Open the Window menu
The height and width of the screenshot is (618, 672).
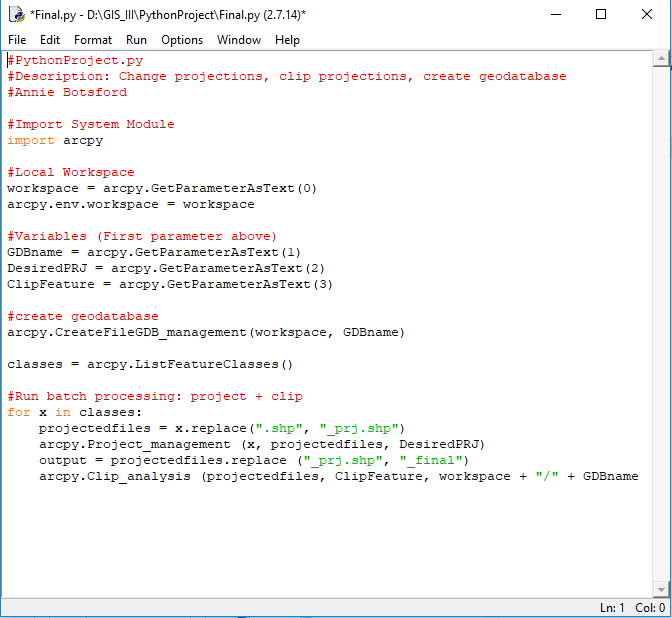239,40
